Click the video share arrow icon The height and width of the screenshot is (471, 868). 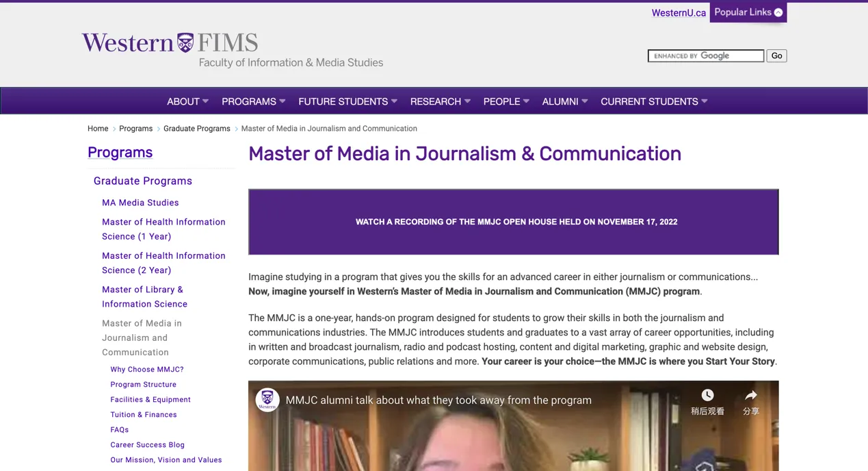point(750,395)
